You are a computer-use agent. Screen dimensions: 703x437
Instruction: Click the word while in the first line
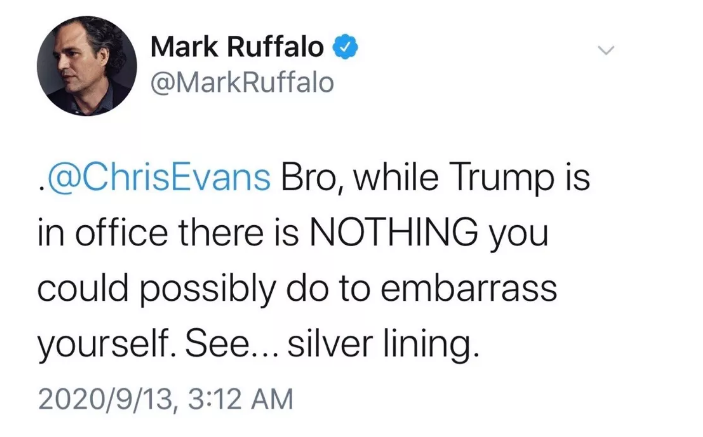point(395,177)
